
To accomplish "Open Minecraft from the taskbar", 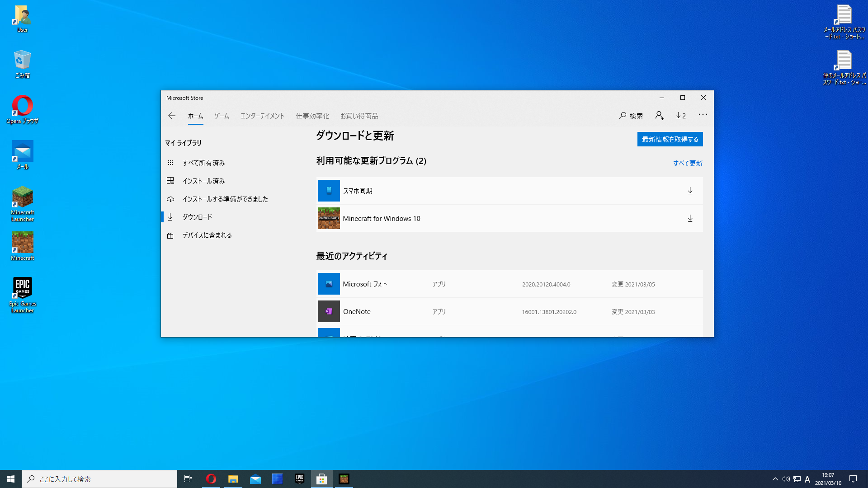I will tap(344, 479).
